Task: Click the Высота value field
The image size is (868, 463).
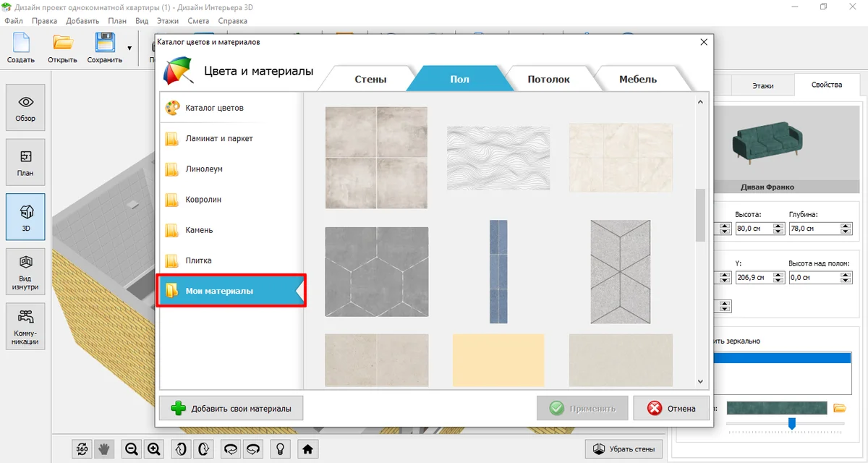Action: (754, 229)
